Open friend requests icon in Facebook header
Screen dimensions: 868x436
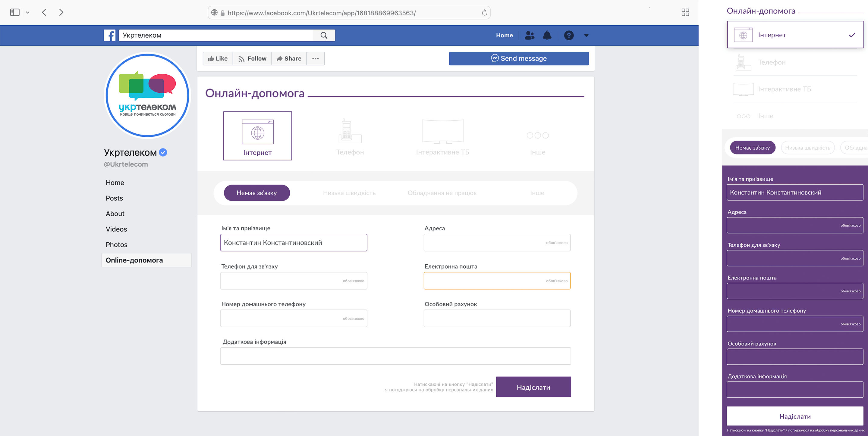[529, 35]
